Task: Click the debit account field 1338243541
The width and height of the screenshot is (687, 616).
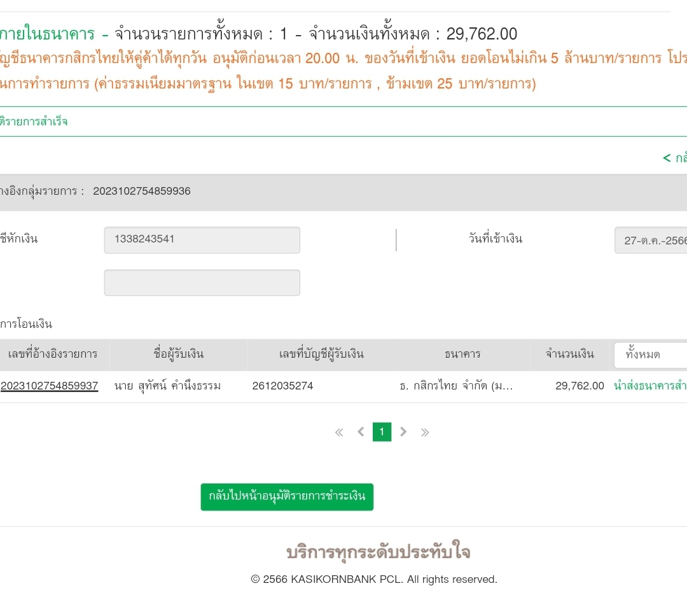Action: pyautogui.click(x=202, y=240)
